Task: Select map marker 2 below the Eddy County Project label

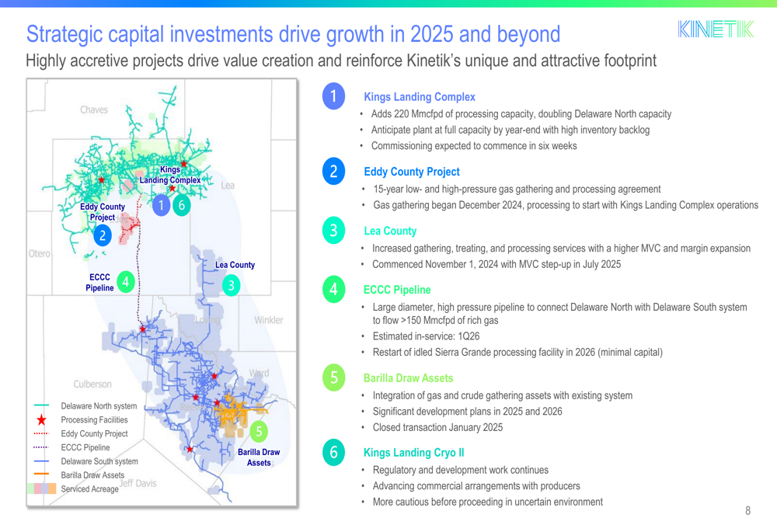Action: pyautogui.click(x=103, y=236)
